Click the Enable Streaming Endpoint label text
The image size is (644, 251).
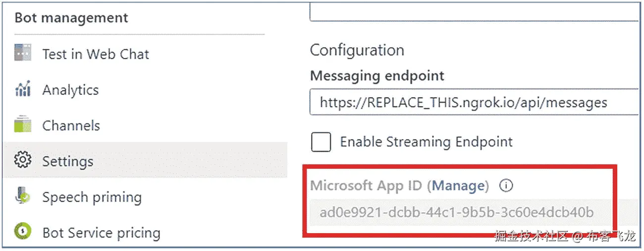426,142
